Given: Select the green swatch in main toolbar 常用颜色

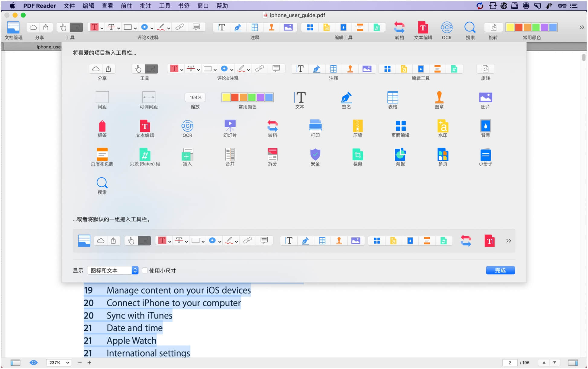Looking at the screenshot, I should click(536, 27).
